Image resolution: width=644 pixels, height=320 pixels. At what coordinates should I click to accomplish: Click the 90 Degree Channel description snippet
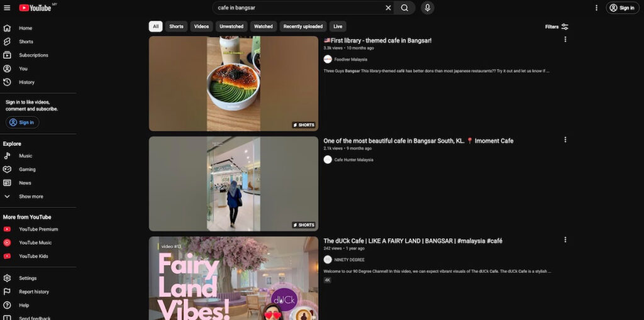[438, 272]
